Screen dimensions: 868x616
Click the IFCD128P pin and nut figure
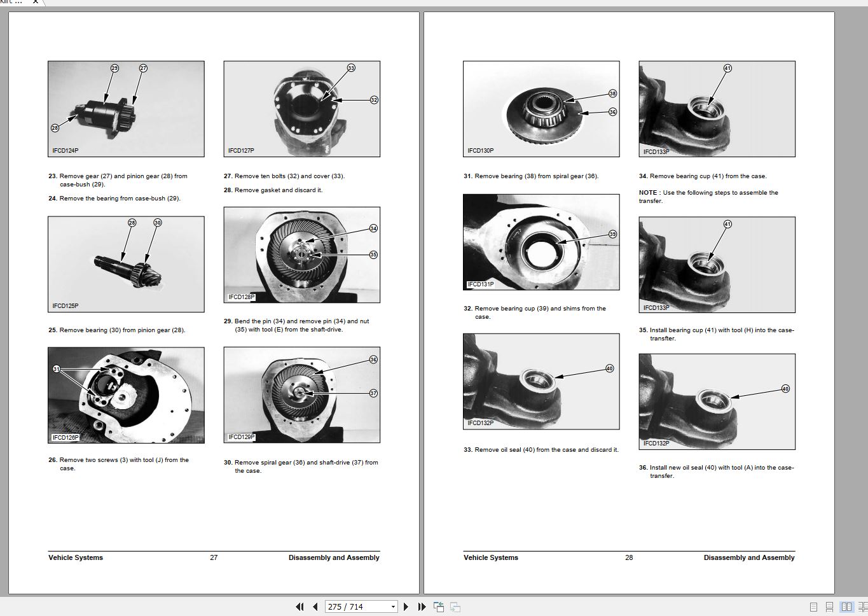pos(302,255)
